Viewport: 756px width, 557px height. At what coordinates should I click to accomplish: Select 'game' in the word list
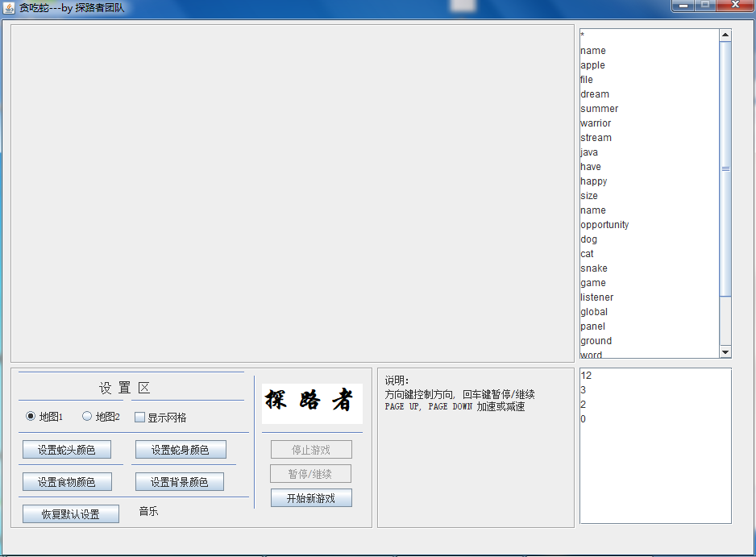[x=593, y=283]
